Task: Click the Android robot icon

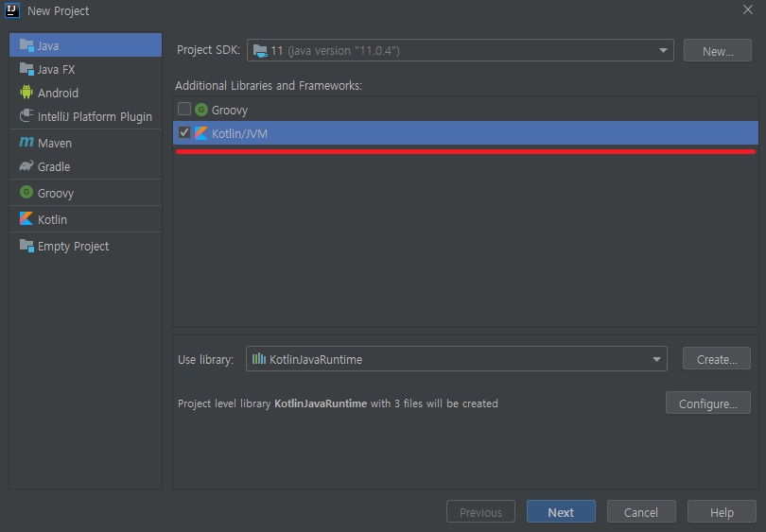Action: 26,92
